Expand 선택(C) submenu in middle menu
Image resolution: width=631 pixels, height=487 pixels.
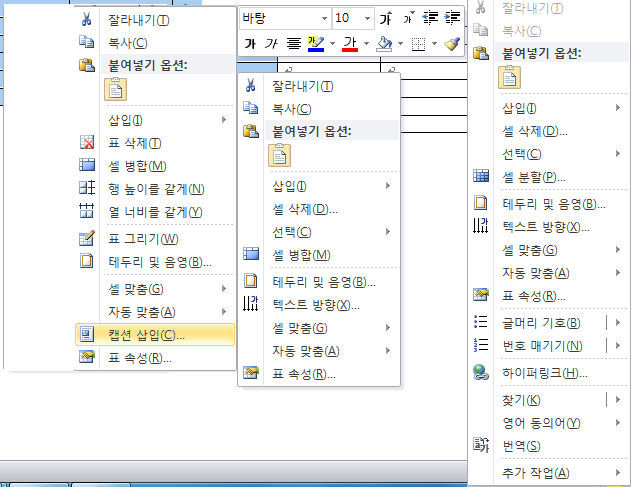point(319,231)
